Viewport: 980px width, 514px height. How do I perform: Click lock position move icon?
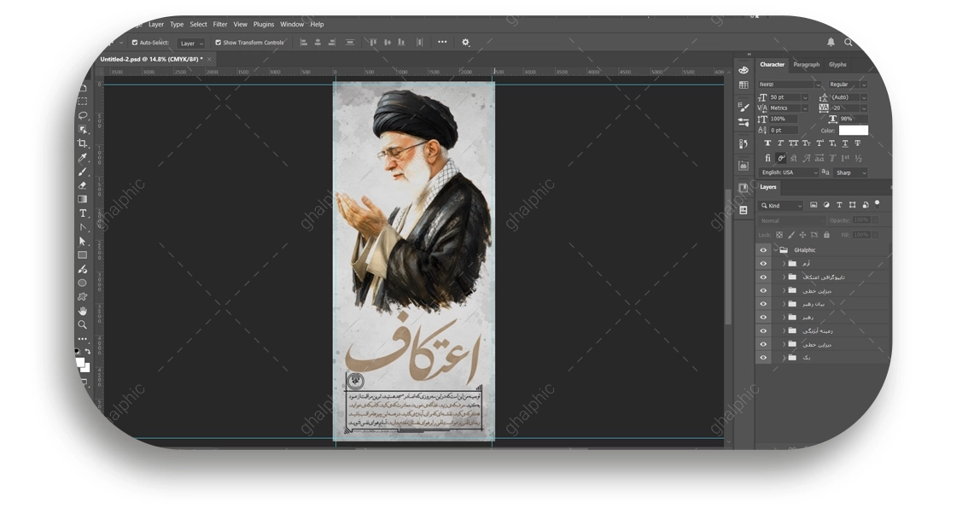pyautogui.click(x=802, y=235)
